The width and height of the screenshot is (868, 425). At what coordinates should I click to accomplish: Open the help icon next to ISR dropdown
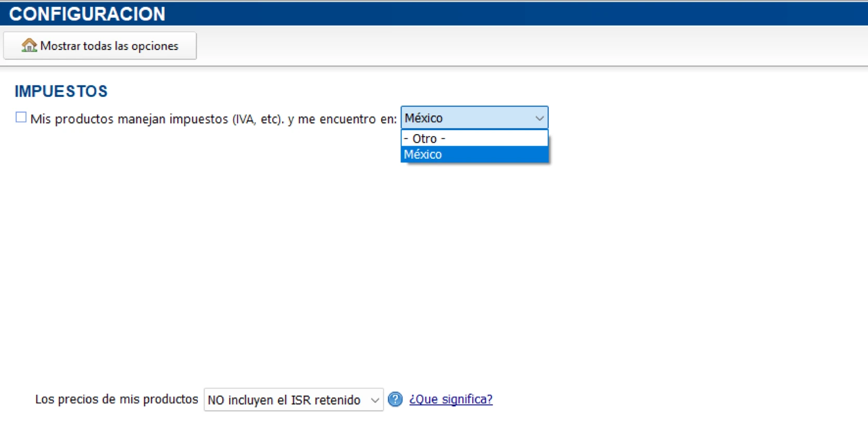click(x=395, y=400)
